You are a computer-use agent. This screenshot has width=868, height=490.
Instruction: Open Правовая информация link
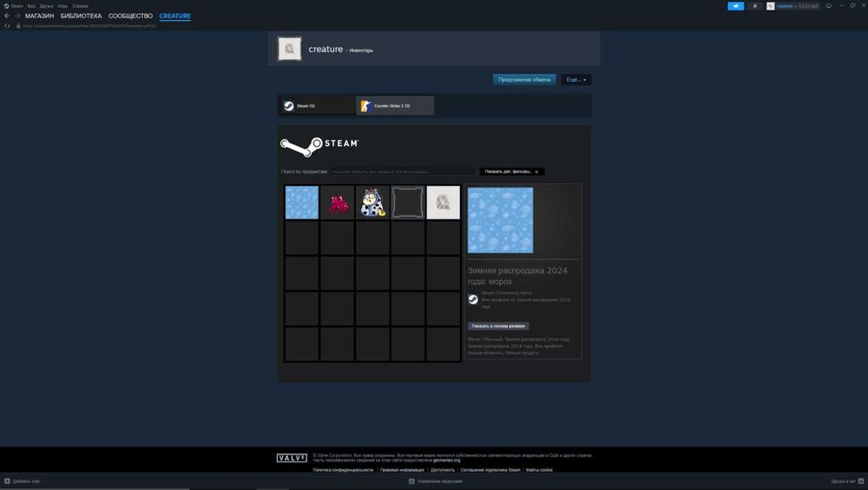click(402, 470)
